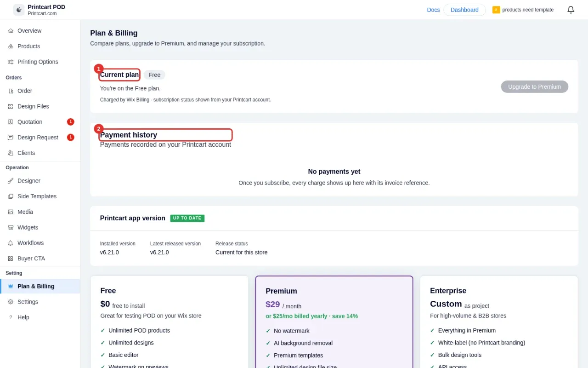Click the Clients people icon

(11, 153)
